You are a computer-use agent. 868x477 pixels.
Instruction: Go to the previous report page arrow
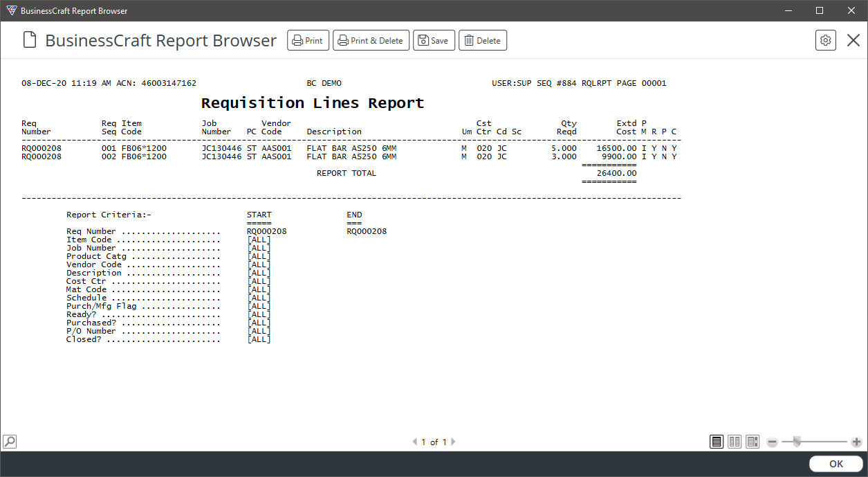[x=415, y=442]
